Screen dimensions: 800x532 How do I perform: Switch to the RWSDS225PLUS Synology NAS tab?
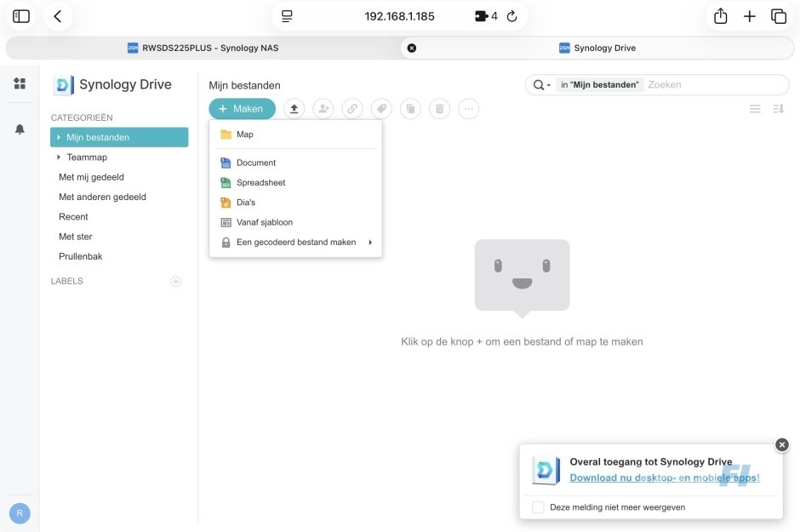click(x=203, y=48)
